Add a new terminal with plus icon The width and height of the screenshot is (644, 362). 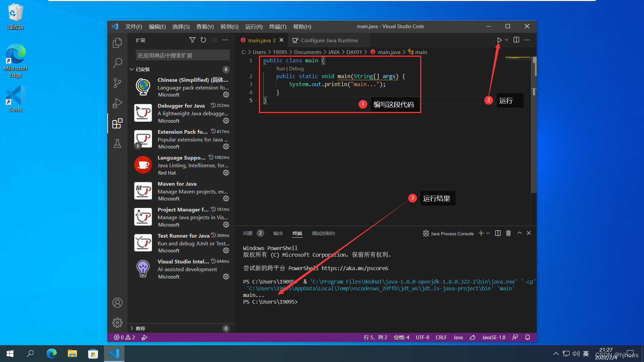click(481, 233)
